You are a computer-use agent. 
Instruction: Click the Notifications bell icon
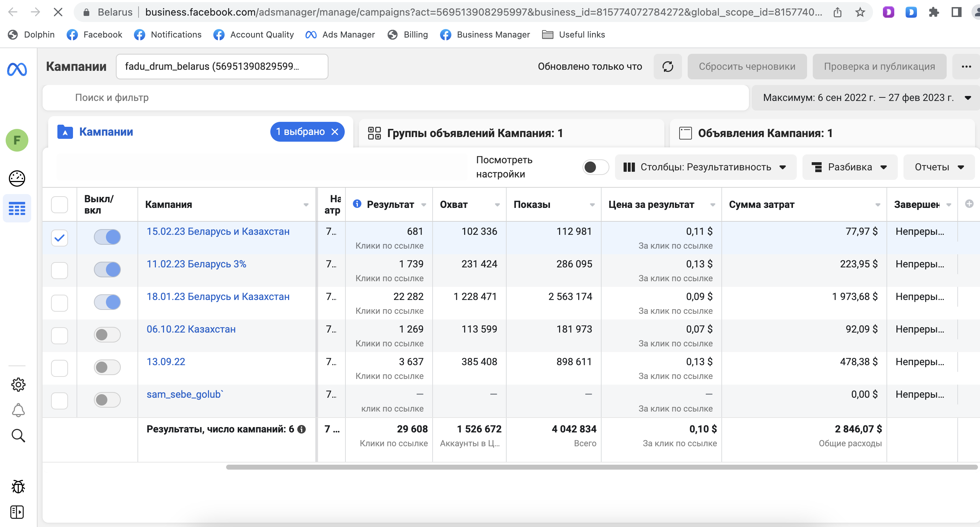point(17,410)
